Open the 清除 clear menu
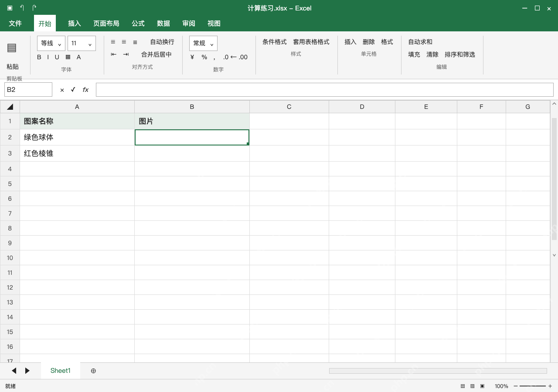 coord(432,54)
